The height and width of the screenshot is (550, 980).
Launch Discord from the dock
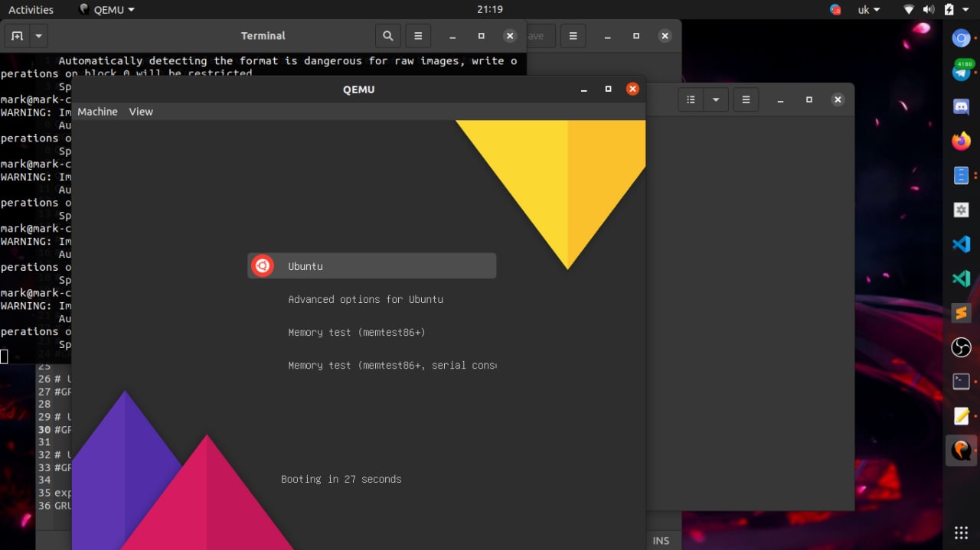[961, 106]
